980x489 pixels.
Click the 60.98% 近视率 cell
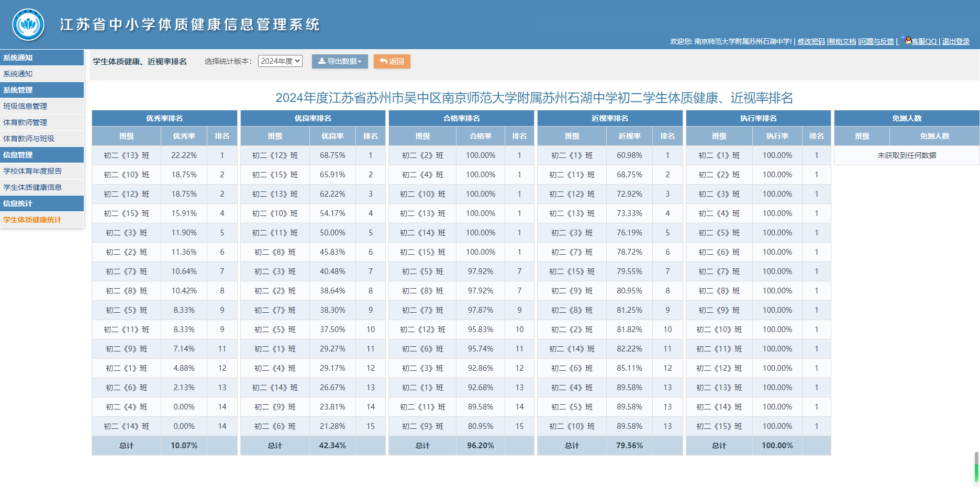(629, 155)
